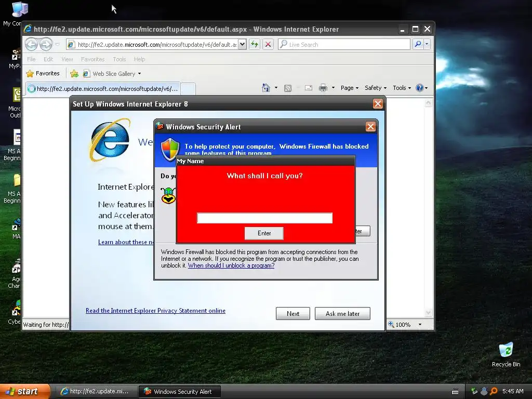Open the Safety dropdown menu
Screen dimensions: 532x399
(x=376, y=88)
